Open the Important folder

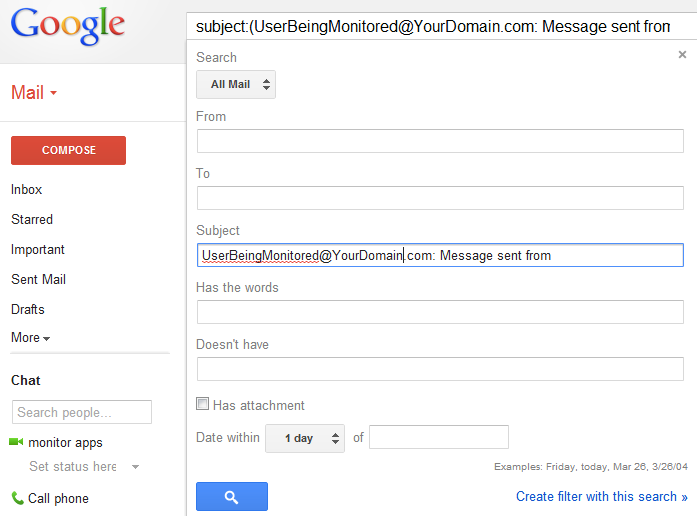coord(38,250)
